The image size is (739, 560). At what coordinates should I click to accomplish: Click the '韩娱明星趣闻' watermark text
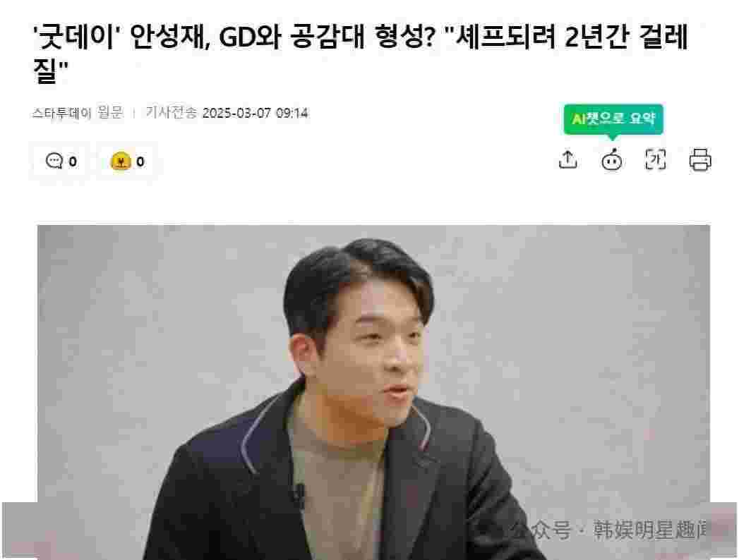(650, 530)
